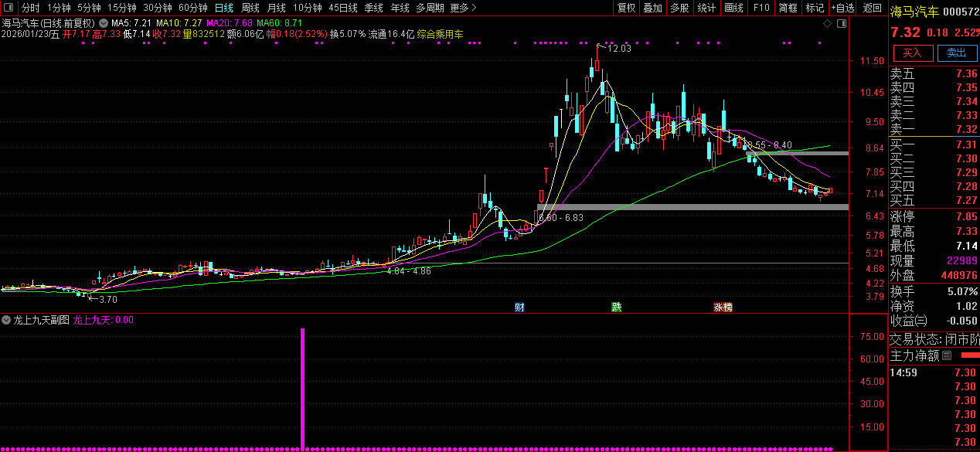The image size is (980, 452).
Task: Click the 叠加 overlay button
Action: pyautogui.click(x=653, y=8)
